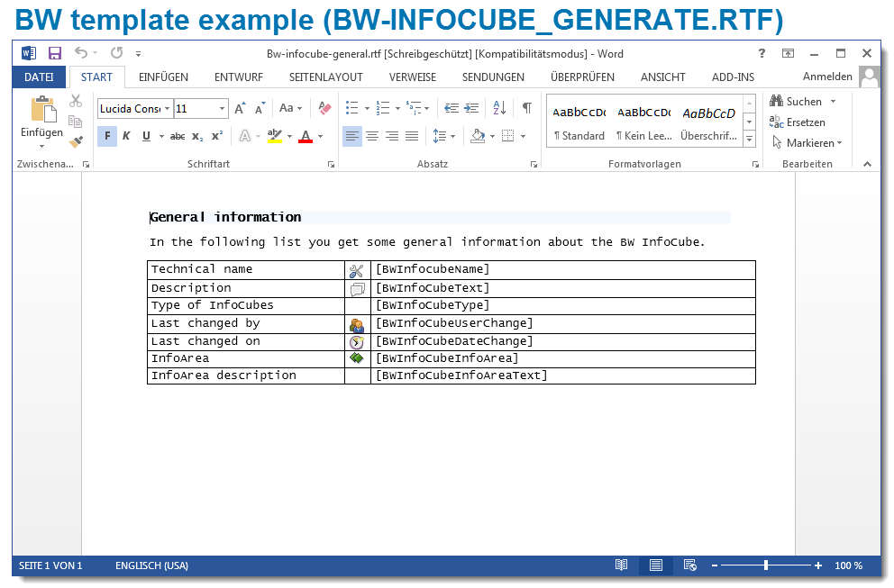Open the Change Case Aa dropdown

coord(290,108)
